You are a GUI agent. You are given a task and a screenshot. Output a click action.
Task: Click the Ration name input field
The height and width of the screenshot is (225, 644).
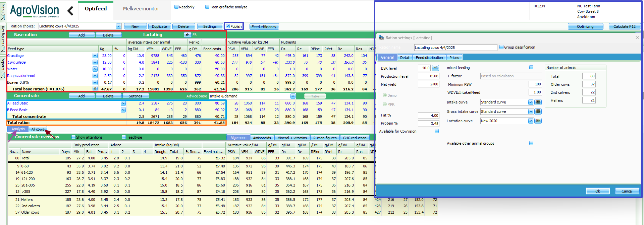(455, 48)
